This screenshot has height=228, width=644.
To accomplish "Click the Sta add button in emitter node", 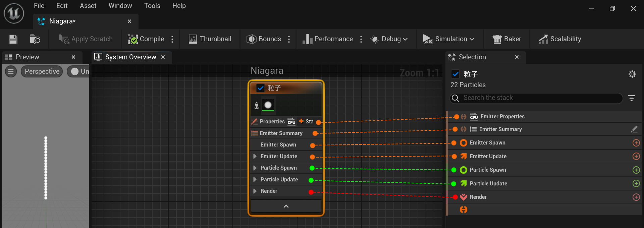I will pyautogui.click(x=306, y=121).
